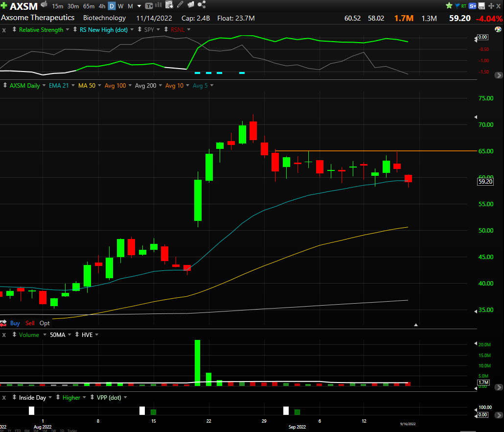Open the blue S dropdown icon
Image resolution: width=504 pixels, height=432 pixels.
click(473, 6)
